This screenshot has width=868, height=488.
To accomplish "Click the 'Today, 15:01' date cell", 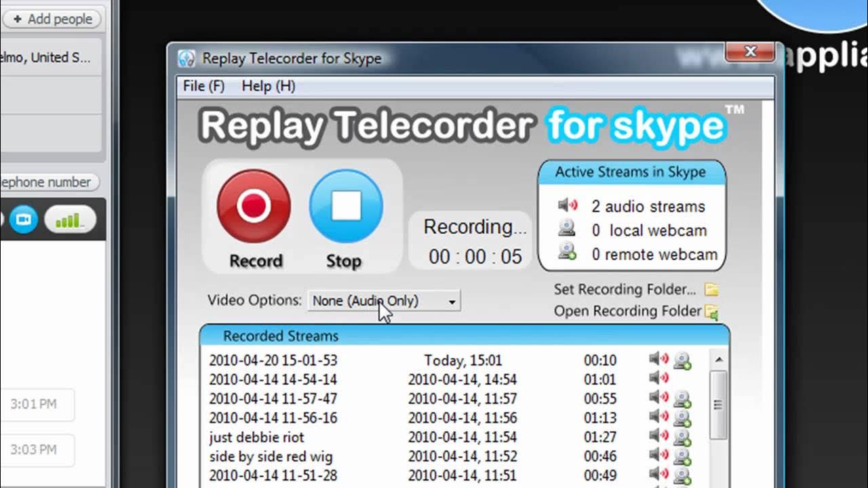I will pos(462,361).
